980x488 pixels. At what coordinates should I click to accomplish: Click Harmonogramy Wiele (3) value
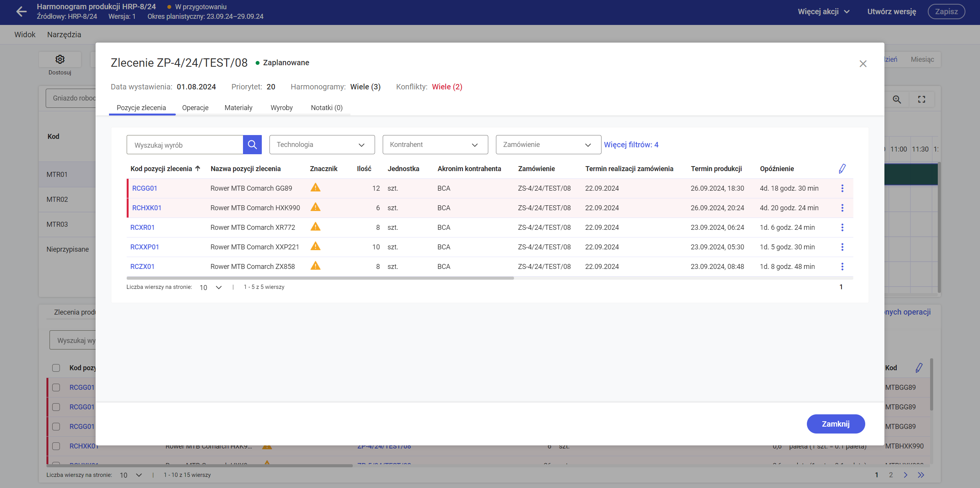point(365,87)
